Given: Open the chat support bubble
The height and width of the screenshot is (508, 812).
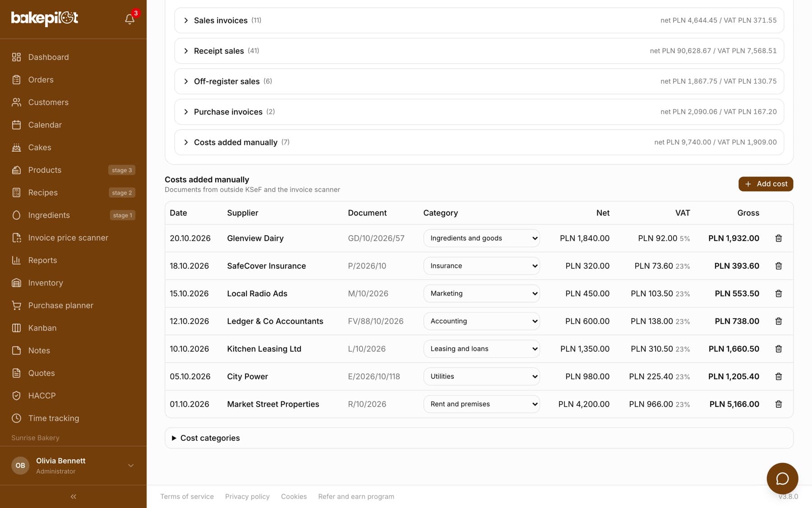Looking at the screenshot, I should pos(782,478).
